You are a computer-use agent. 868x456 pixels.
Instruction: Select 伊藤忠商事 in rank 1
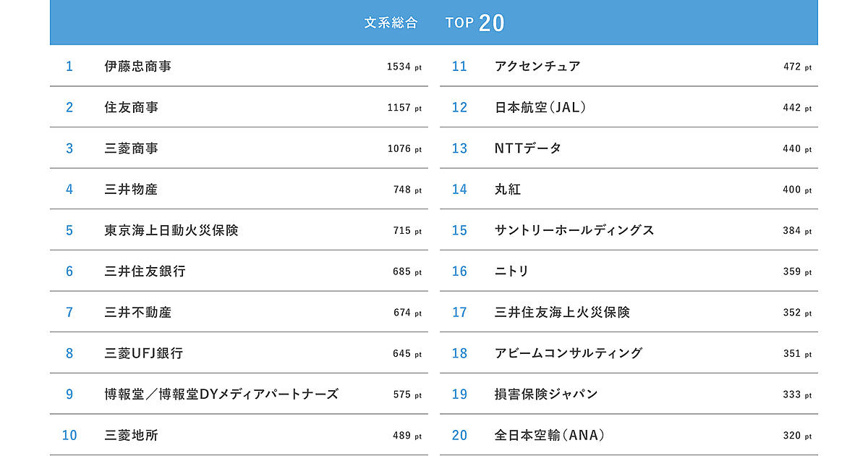point(137,67)
